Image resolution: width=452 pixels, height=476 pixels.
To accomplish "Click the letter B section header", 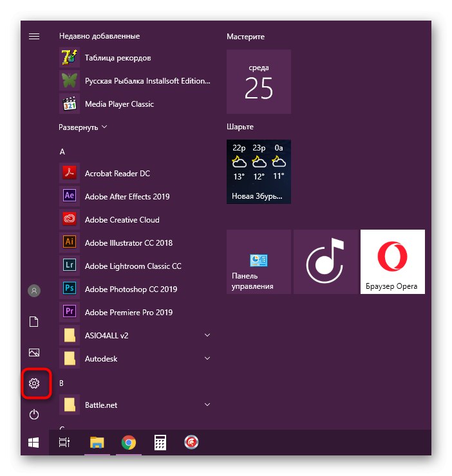I will click(x=62, y=383).
